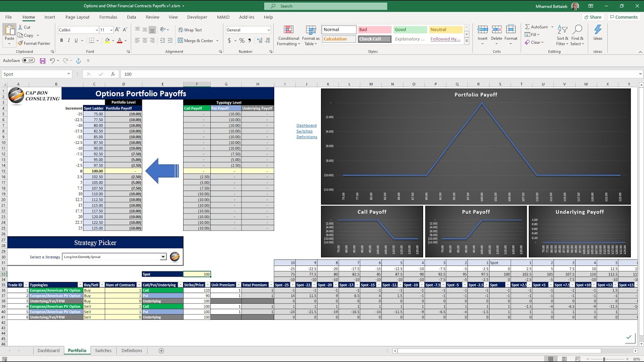Open the File menu

point(9,17)
